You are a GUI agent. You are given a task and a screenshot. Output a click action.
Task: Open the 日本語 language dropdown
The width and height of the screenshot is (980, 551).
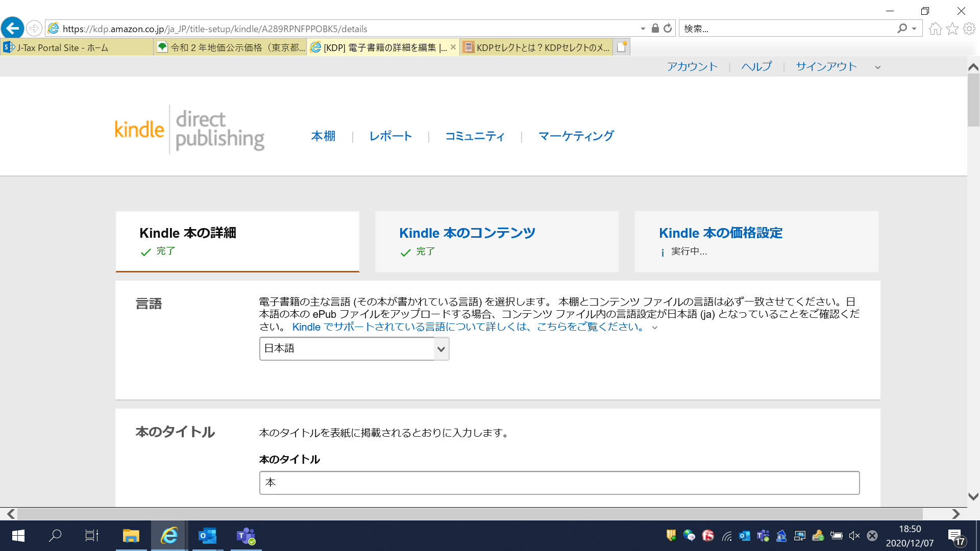coord(354,349)
